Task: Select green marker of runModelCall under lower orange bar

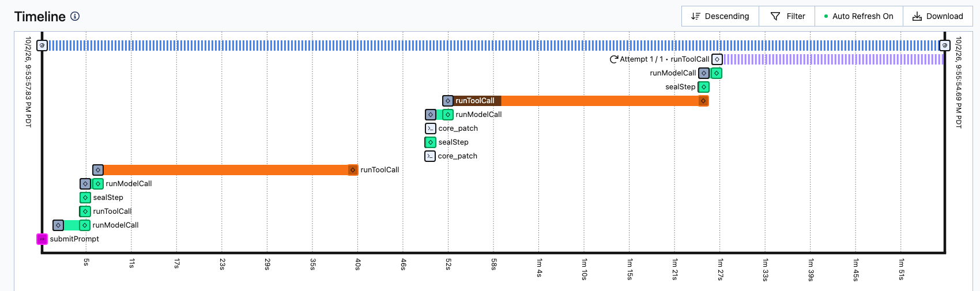Action: click(98, 184)
